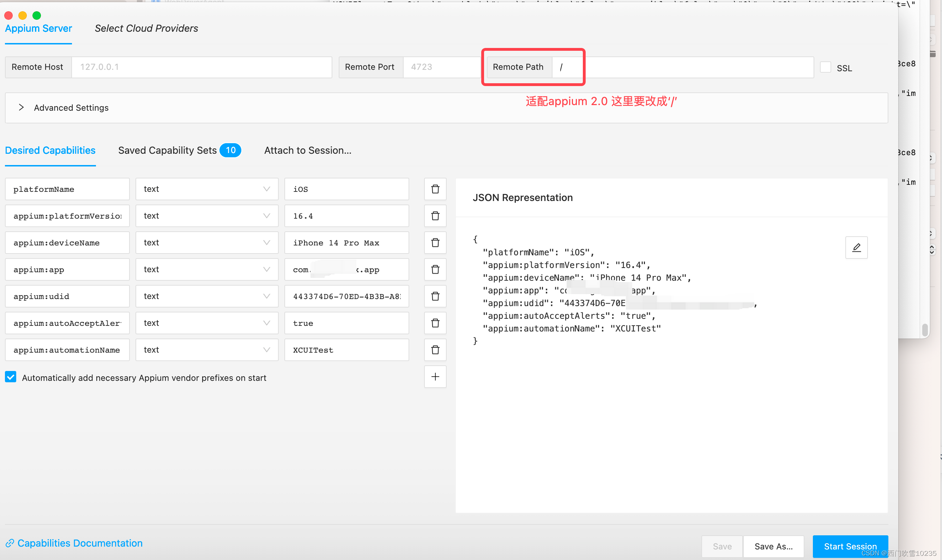Edit the appium:platformVersion key field
Viewport: 942px width, 560px height.
pyautogui.click(x=67, y=216)
